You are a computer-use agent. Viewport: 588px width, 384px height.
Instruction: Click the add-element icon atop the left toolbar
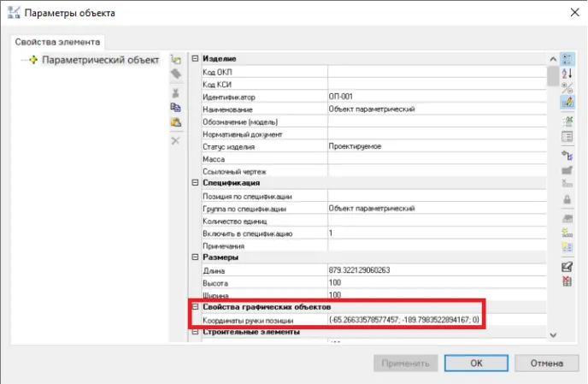pos(175,59)
